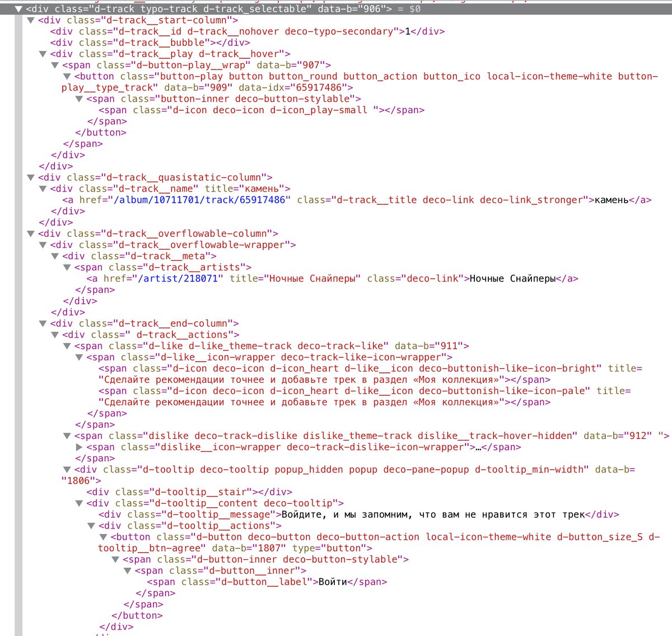This screenshot has height=636, width=672.
Task: Select the d-icon_play-small span line
Action: click(262, 110)
